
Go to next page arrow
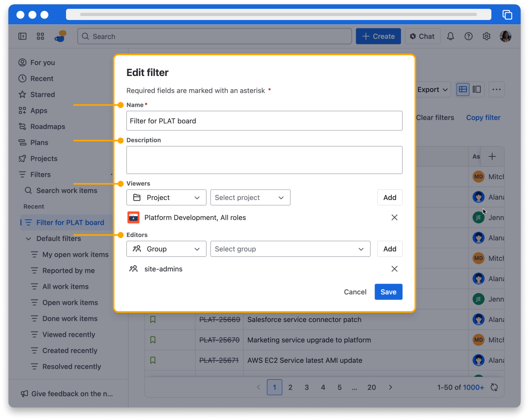[391, 387]
